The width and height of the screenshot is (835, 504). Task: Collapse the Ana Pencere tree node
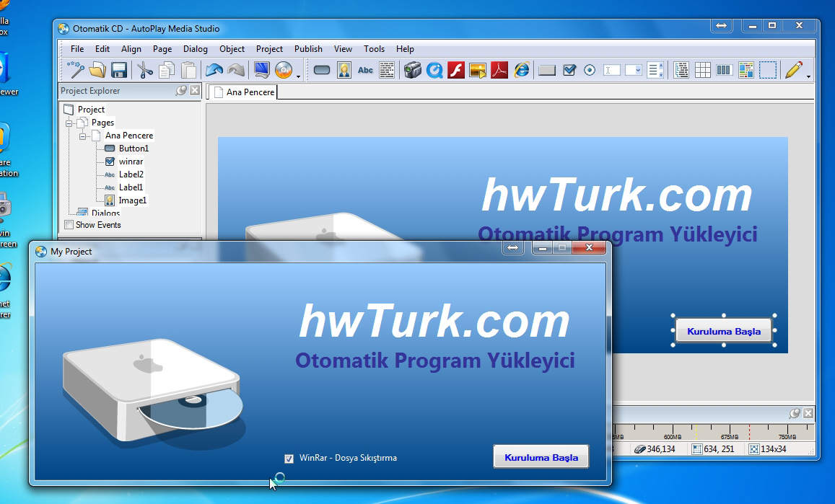pyautogui.click(x=82, y=136)
